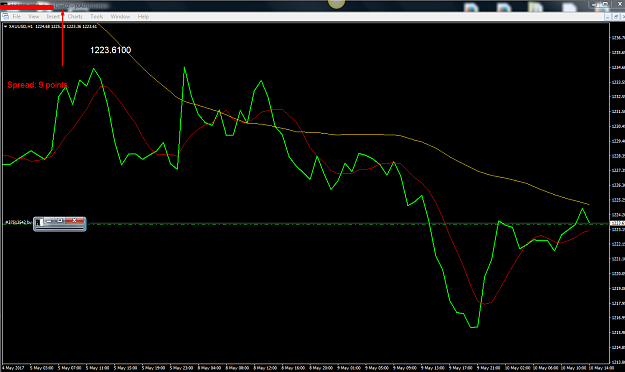Click the 1223.6100 price label
The height and width of the screenshot is (372, 625).
tap(110, 50)
